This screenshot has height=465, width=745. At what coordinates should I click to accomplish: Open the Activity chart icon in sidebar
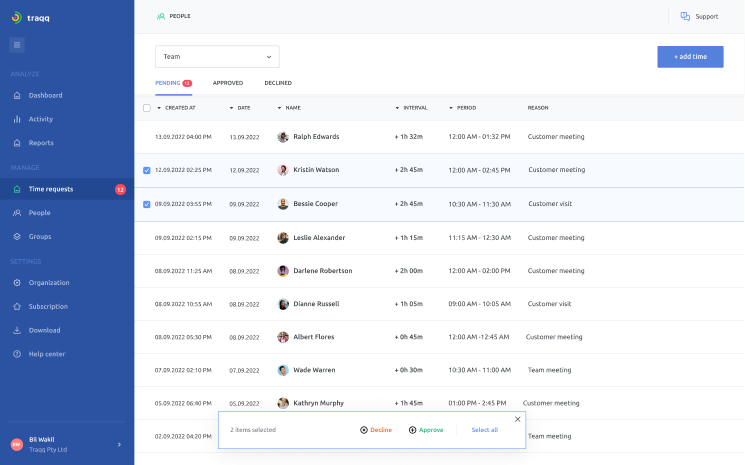17,119
